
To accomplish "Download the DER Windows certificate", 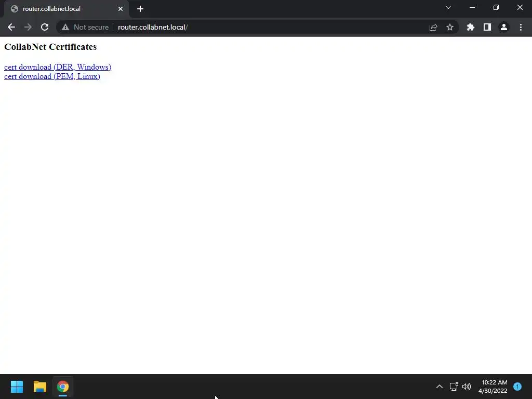I will tap(58, 67).
